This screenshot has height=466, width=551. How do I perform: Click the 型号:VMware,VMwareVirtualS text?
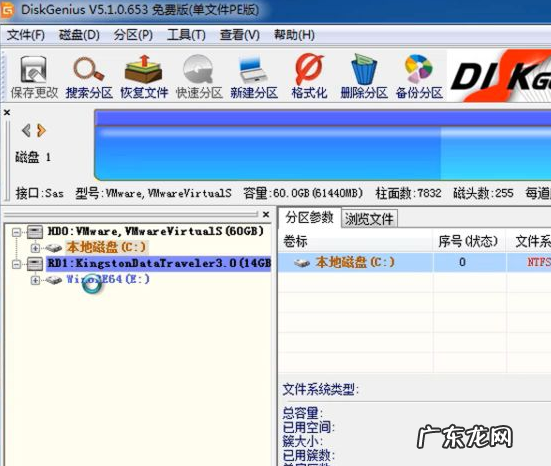click(x=153, y=193)
